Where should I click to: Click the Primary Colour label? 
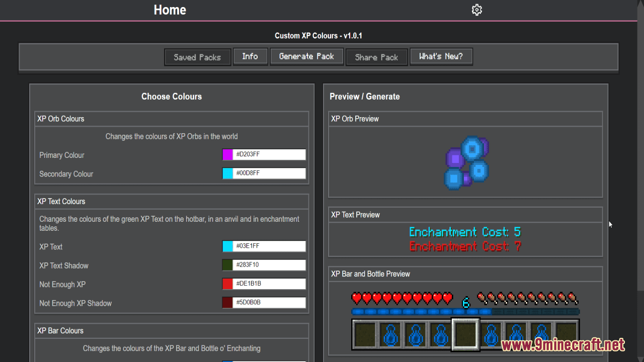tap(62, 155)
